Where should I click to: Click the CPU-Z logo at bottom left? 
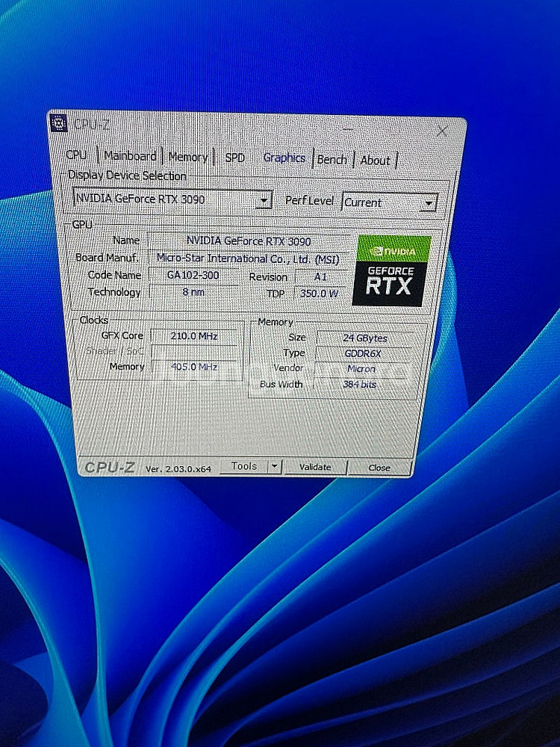(x=110, y=468)
